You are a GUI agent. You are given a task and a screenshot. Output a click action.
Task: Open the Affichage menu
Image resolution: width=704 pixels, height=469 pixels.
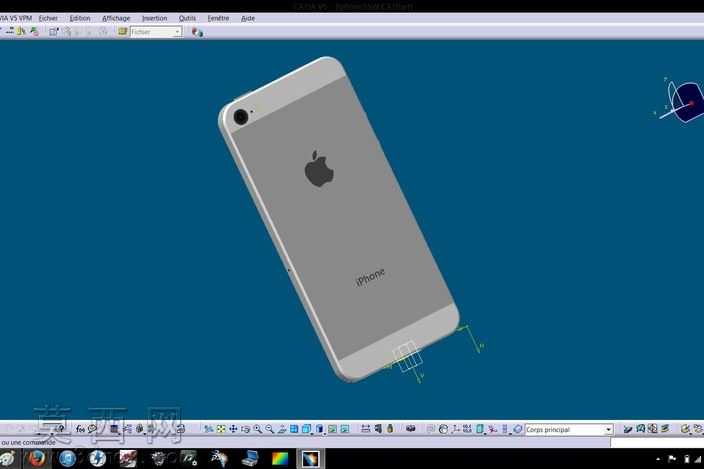pyautogui.click(x=116, y=18)
